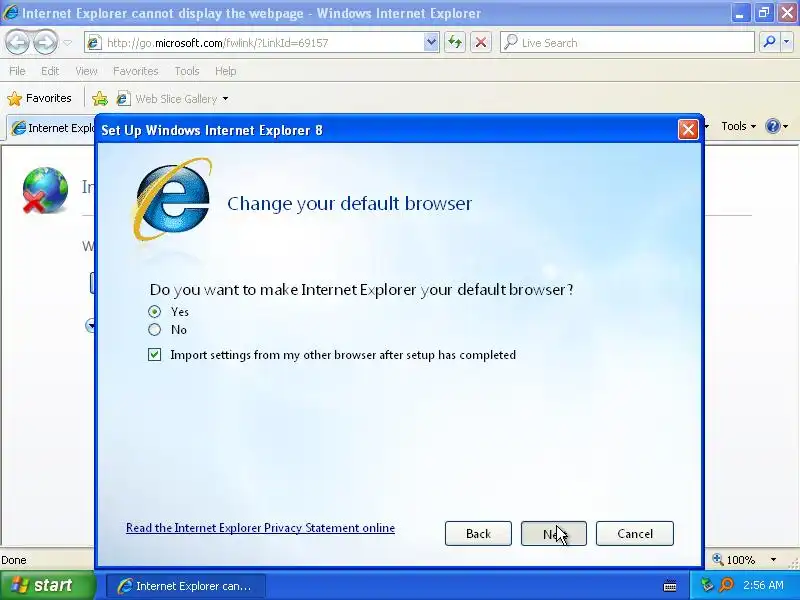Click the Done status bar text
800x600 pixels.
(14, 560)
